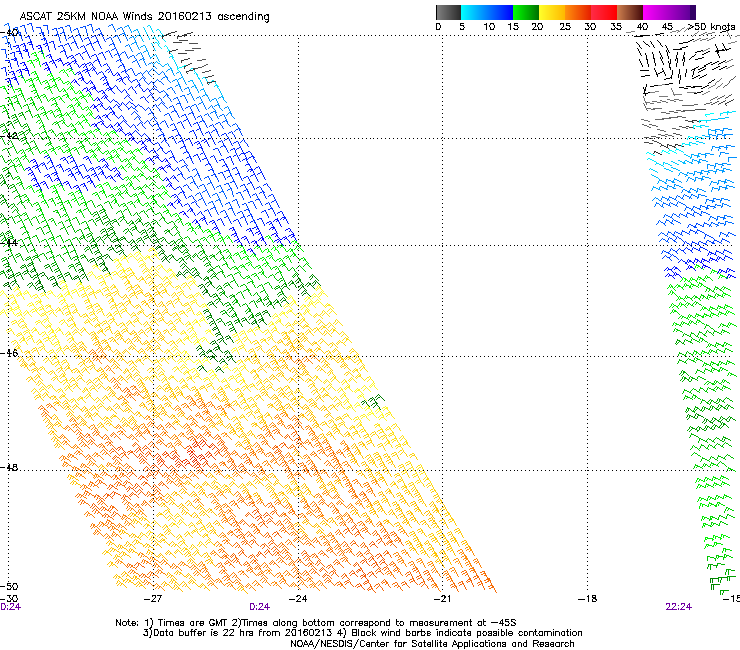Click the legend value label '10'
The width and height of the screenshot is (740, 650).
click(x=489, y=27)
